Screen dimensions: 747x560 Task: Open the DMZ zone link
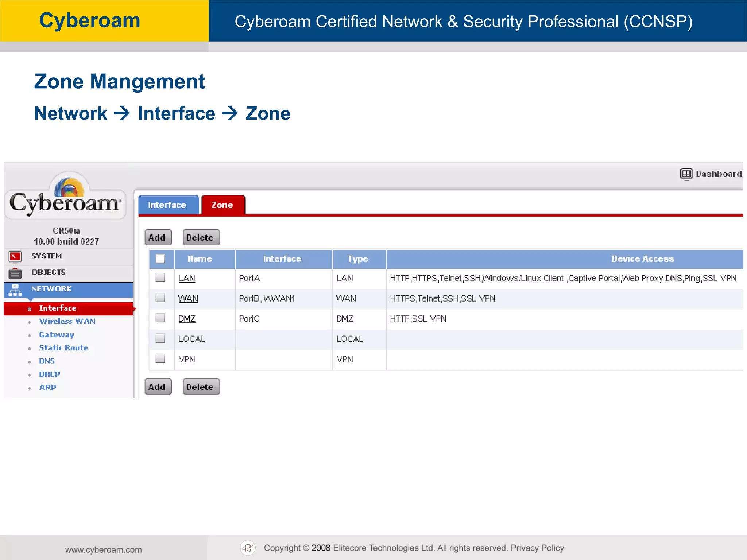coord(187,319)
